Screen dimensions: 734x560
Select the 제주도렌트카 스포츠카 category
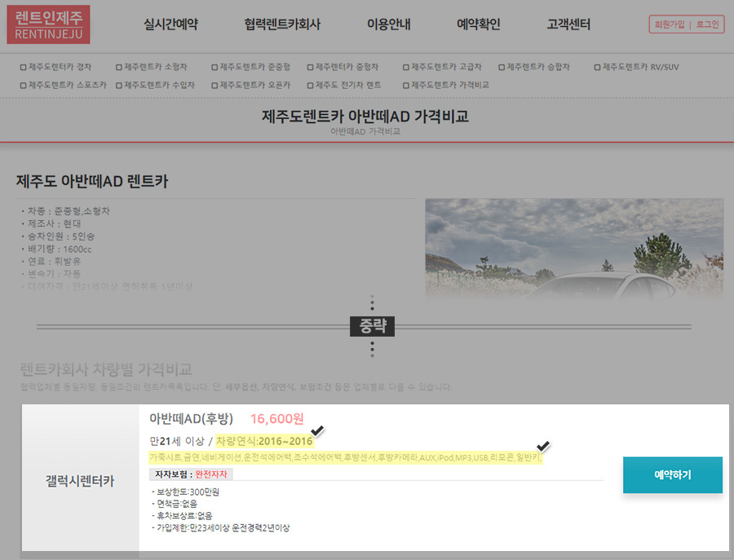tap(64, 85)
